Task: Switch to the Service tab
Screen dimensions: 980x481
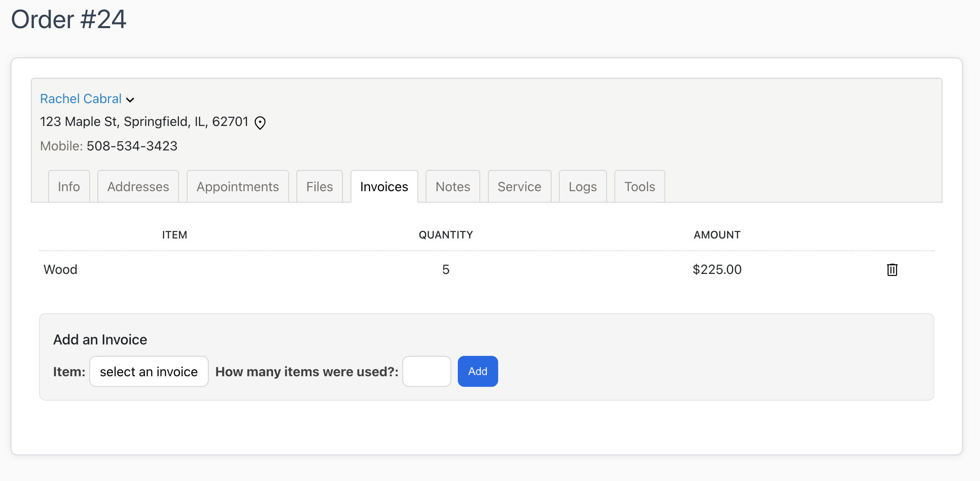Action: coord(519,186)
